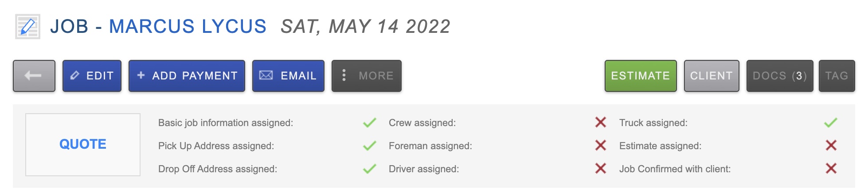Screen dimensions: 868x190
Task: Click the Basic job information green checkmark
Action: tap(369, 123)
